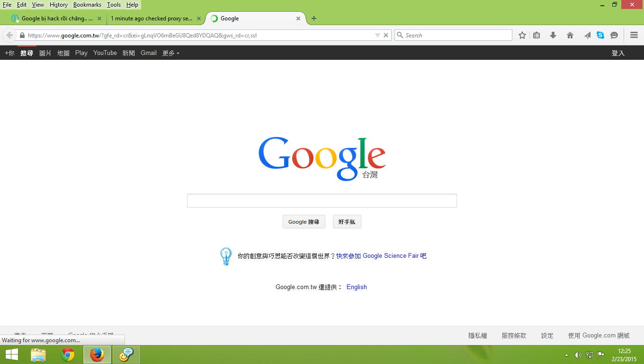644x364 pixels.
Task: Open the Tools menu
Action: 114,5
